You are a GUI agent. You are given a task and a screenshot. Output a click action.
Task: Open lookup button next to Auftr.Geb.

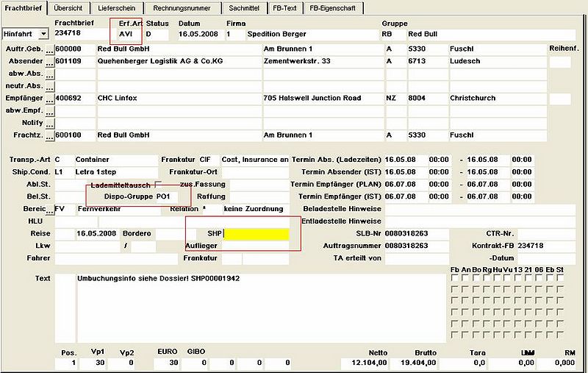[49, 50]
